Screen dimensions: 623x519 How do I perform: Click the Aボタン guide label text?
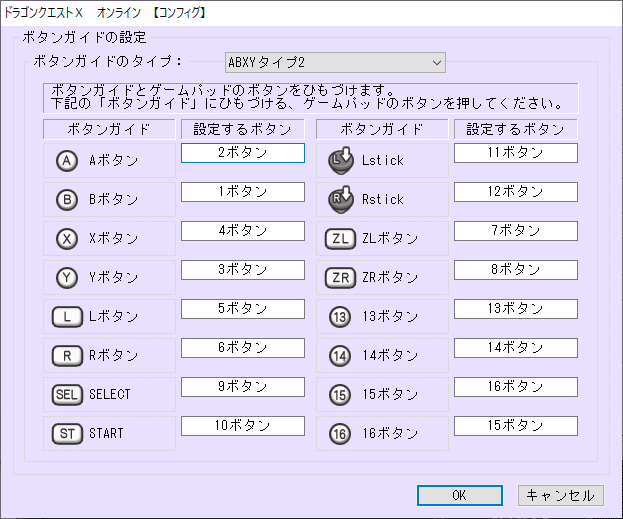tap(114, 161)
